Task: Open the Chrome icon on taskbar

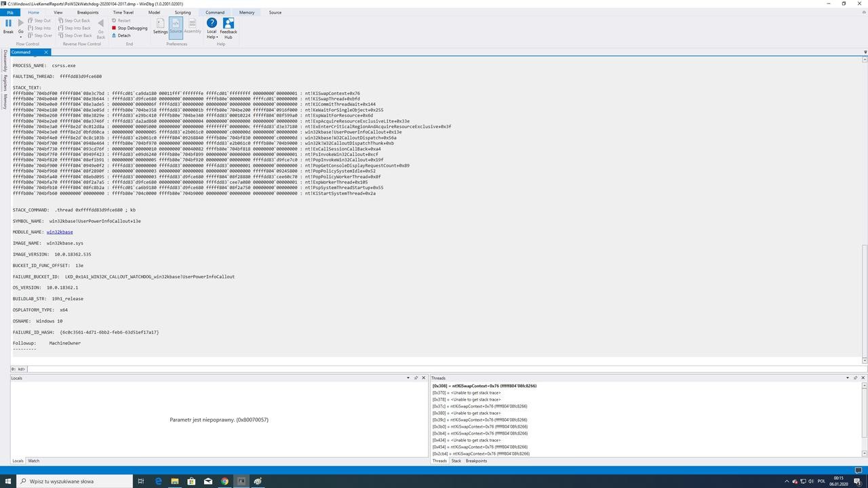Action: pyautogui.click(x=224, y=481)
